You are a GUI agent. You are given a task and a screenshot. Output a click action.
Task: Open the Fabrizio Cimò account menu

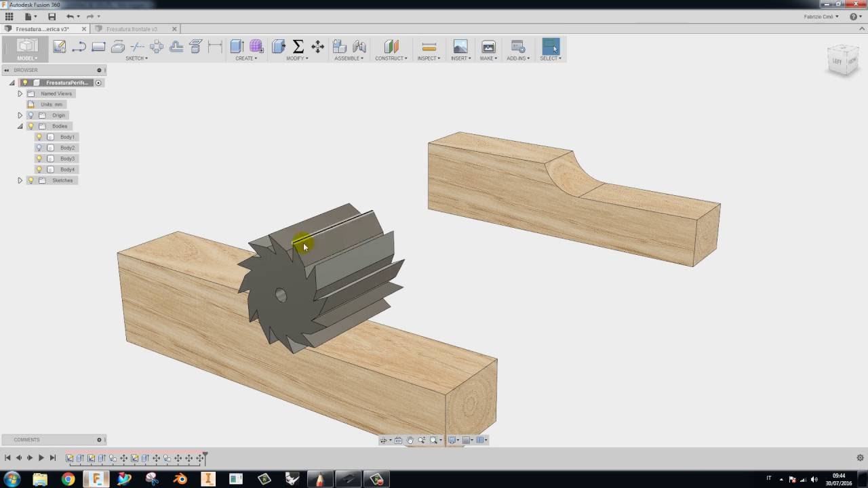tap(821, 16)
